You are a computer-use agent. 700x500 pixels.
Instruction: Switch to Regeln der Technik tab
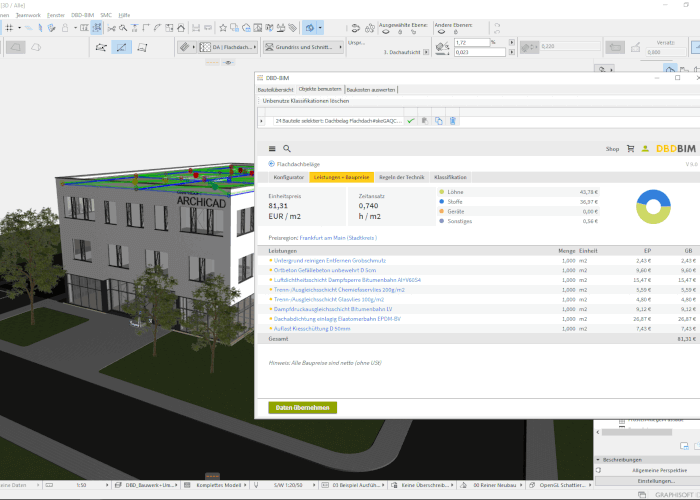point(401,177)
